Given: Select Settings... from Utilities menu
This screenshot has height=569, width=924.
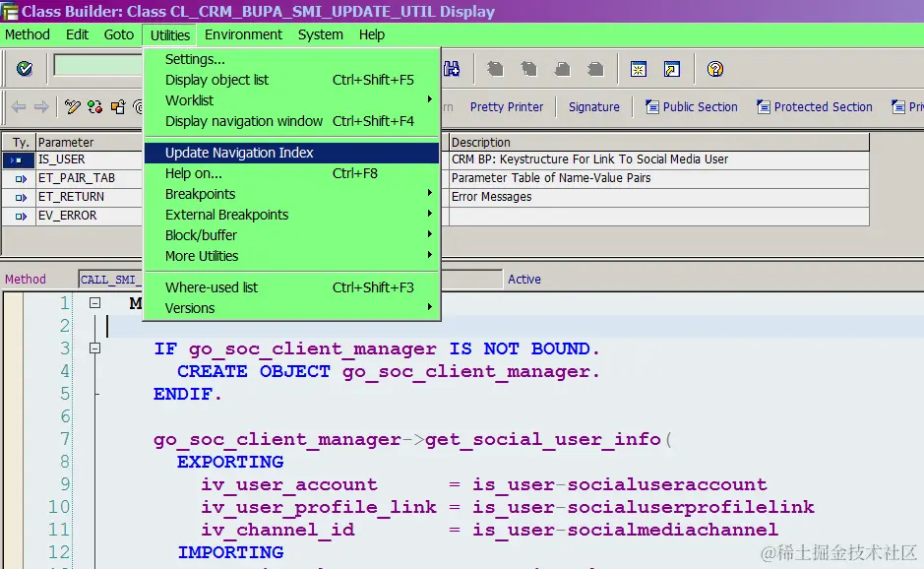Looking at the screenshot, I should click(291, 59).
